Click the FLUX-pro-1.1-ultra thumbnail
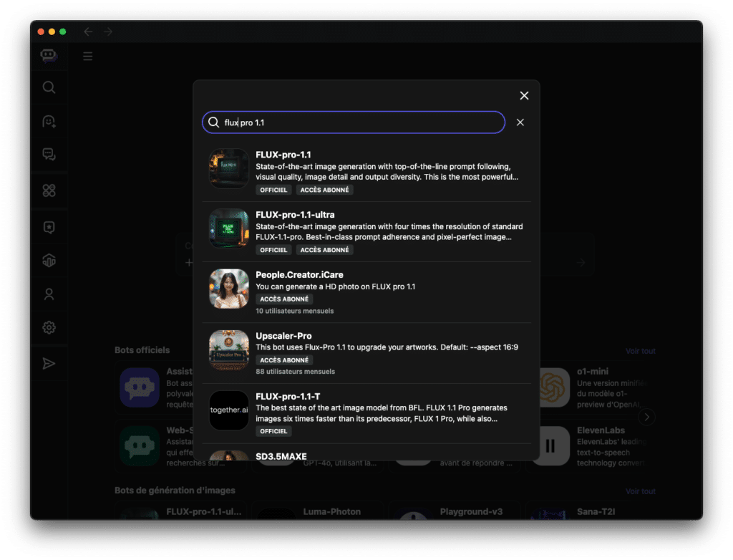This screenshot has height=560, width=733. coord(228,228)
